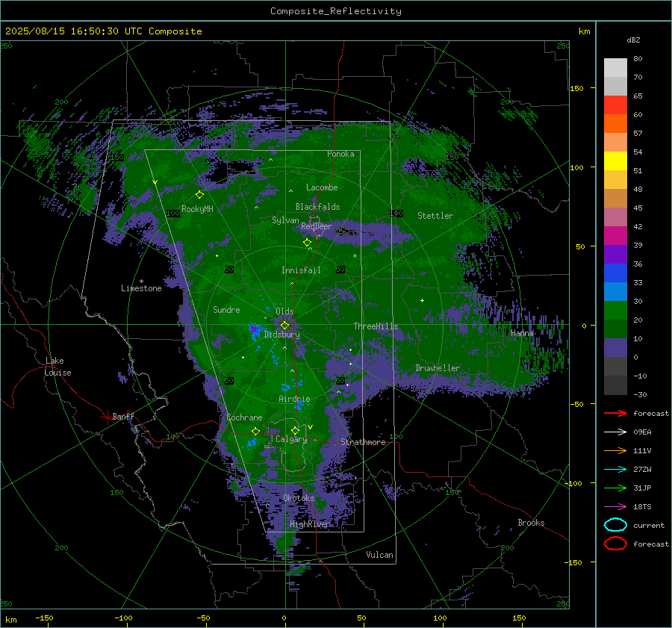Click the Calgary city label
Screen dimensions: 672x628
291,439
